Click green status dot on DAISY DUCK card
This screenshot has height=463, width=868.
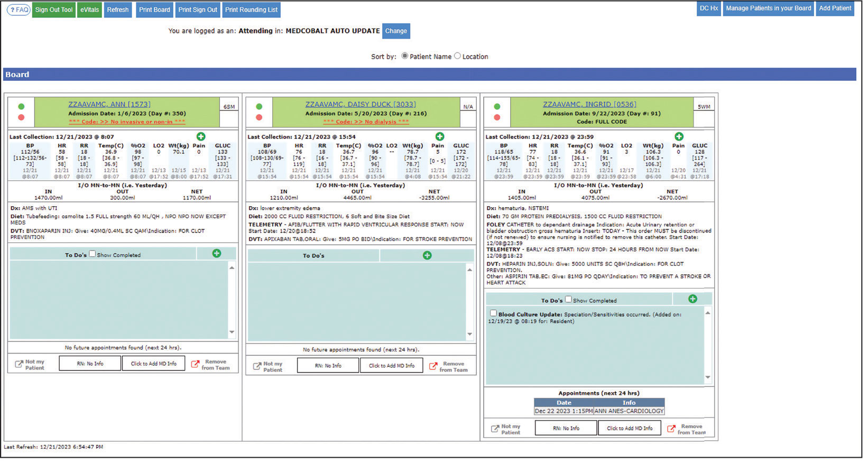259,107
